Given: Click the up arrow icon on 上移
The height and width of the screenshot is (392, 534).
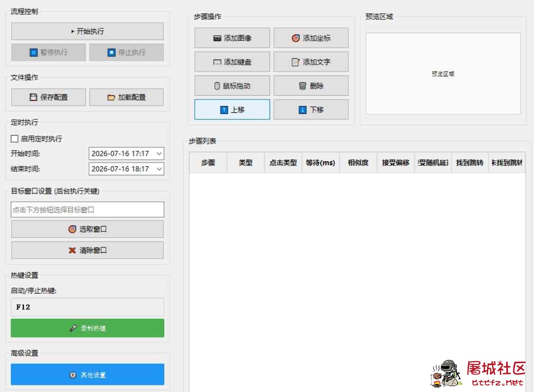Looking at the screenshot, I should (x=224, y=109).
